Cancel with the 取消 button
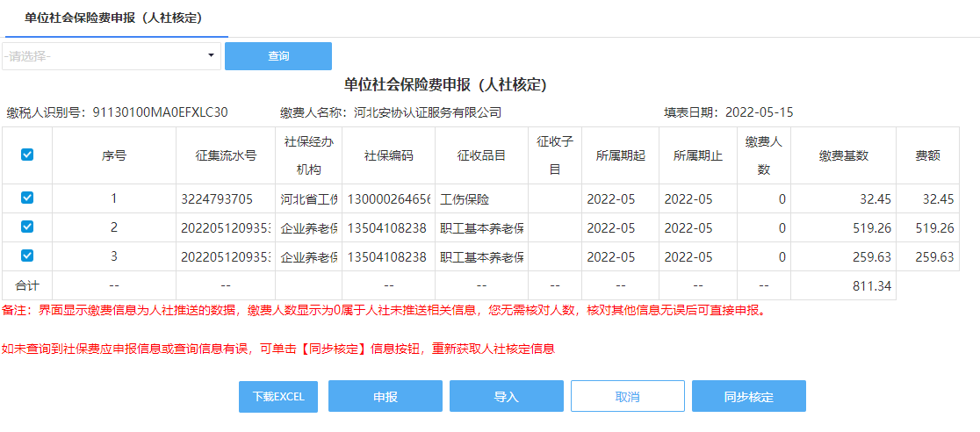 (x=627, y=397)
